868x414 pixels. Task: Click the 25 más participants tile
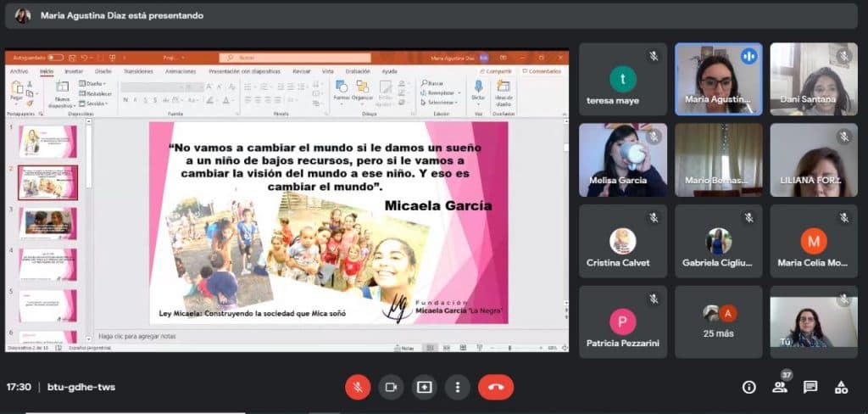click(719, 322)
